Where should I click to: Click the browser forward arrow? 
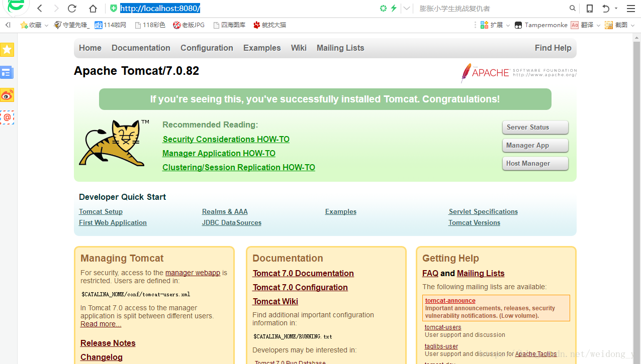[x=56, y=9]
